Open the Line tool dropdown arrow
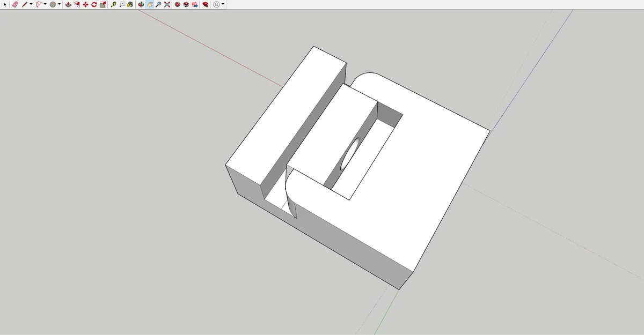 (31, 4)
